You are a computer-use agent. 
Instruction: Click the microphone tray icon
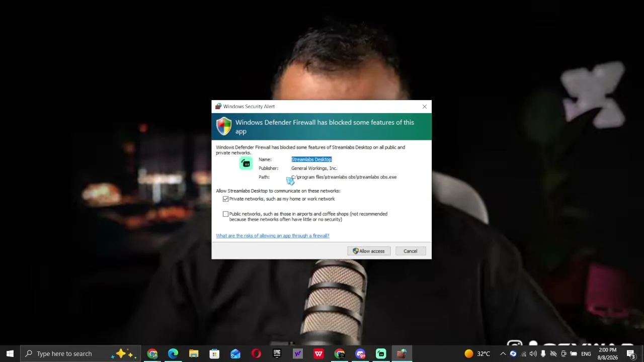point(543,354)
